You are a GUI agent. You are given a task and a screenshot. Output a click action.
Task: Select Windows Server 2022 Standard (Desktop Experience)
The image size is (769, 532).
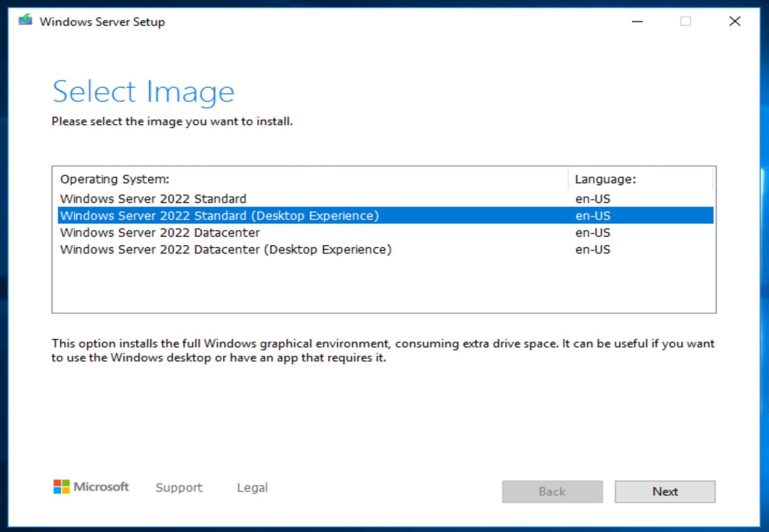click(x=219, y=215)
